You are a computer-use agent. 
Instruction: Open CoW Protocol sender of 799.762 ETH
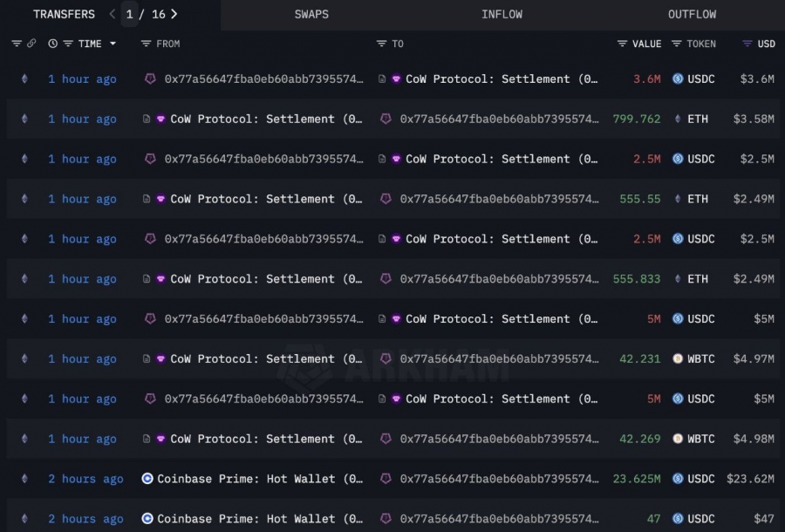click(x=265, y=119)
